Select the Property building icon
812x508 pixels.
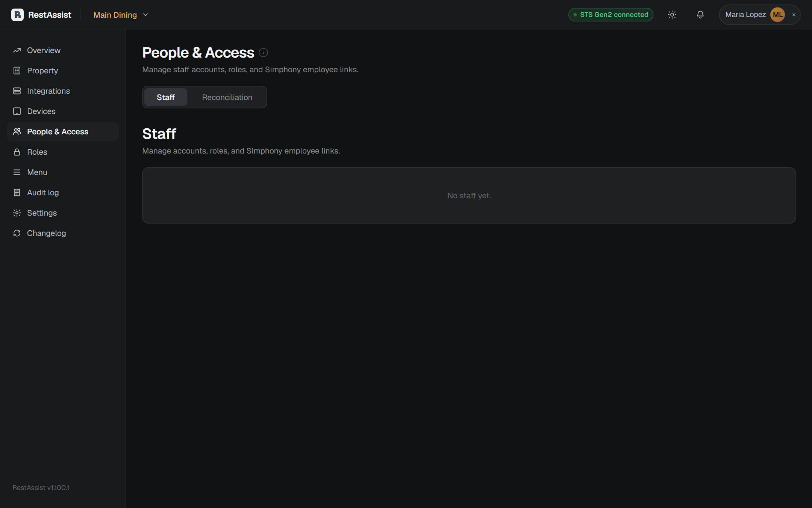(17, 71)
